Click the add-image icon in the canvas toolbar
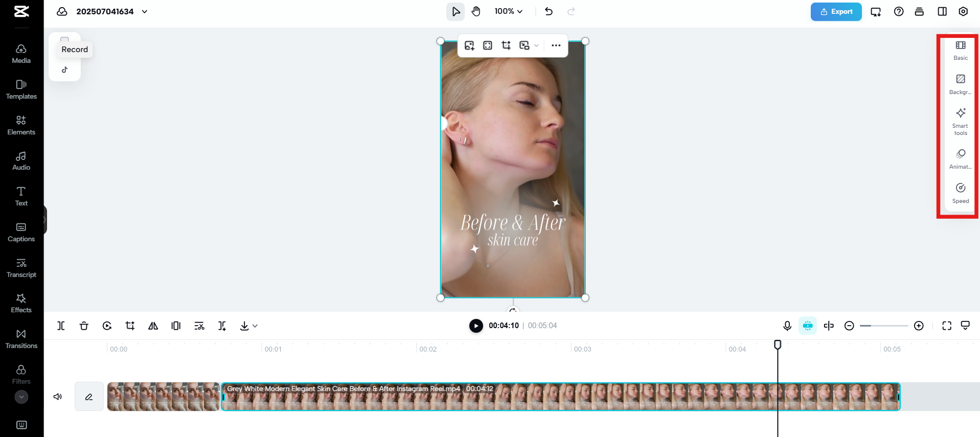Viewport: 980px width, 437px height. 469,45
